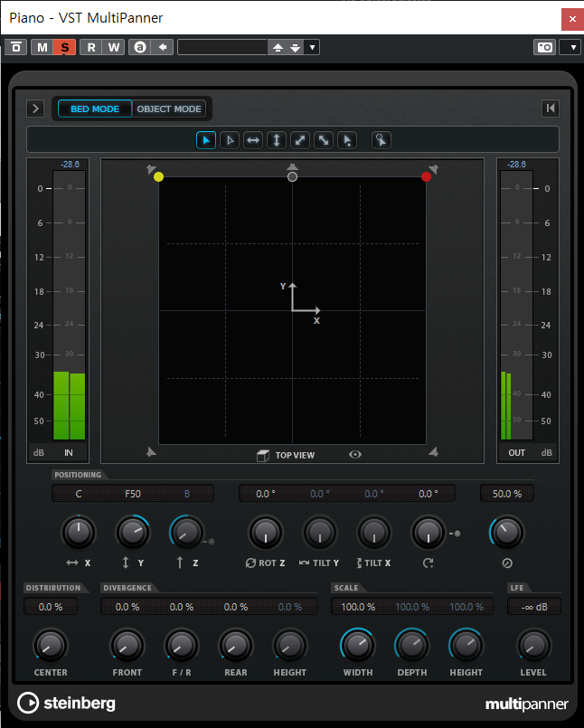Screen dimensions: 584x728
Task: Click the -∞ dB LFE value
Action: pyautogui.click(x=534, y=607)
